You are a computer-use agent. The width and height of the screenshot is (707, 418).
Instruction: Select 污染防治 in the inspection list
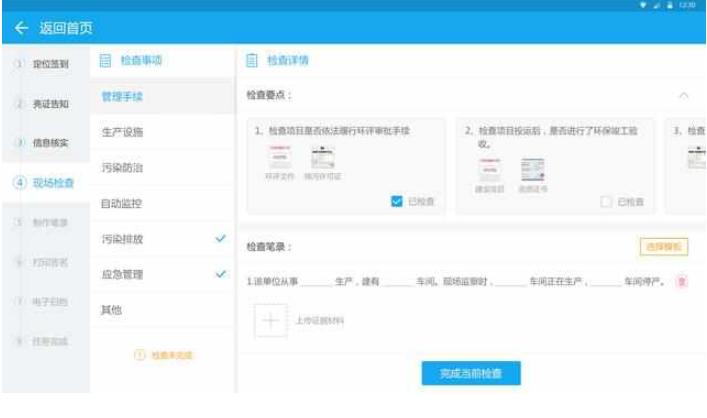[122, 168]
